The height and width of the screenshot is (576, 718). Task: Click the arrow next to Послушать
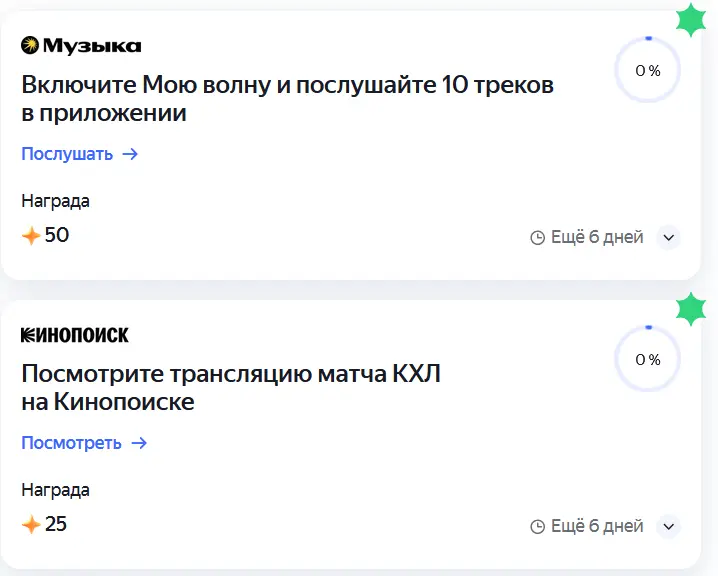[130, 154]
